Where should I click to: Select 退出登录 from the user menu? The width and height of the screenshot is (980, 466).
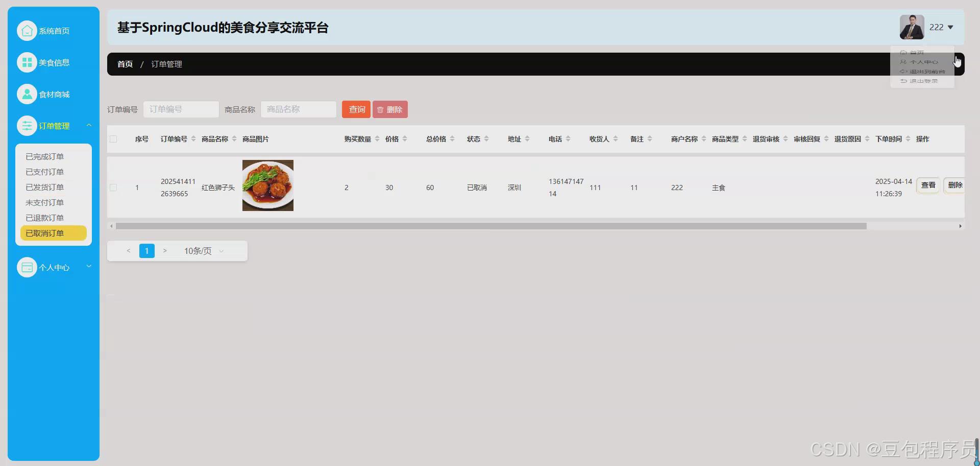pyautogui.click(x=921, y=81)
